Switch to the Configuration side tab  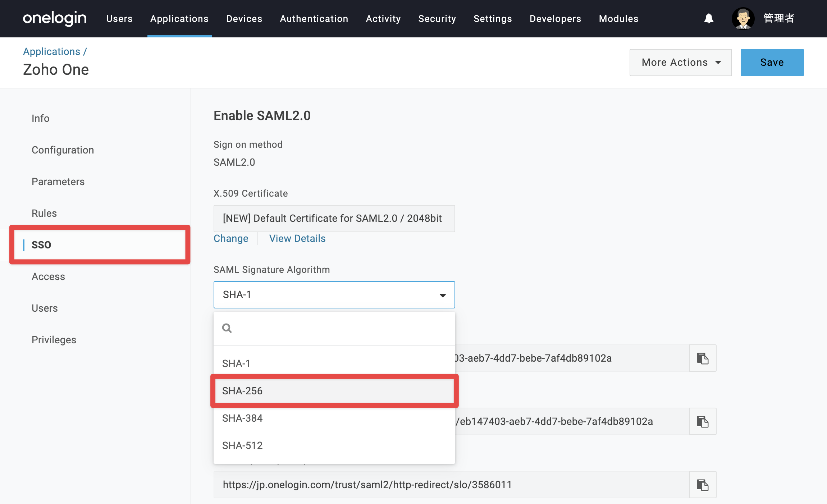click(x=63, y=150)
